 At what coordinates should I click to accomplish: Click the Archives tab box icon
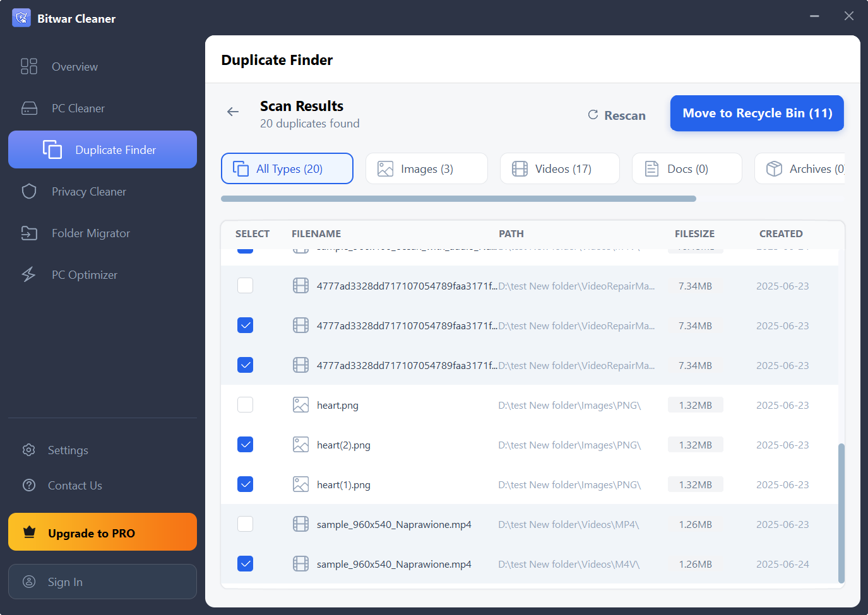coord(774,168)
